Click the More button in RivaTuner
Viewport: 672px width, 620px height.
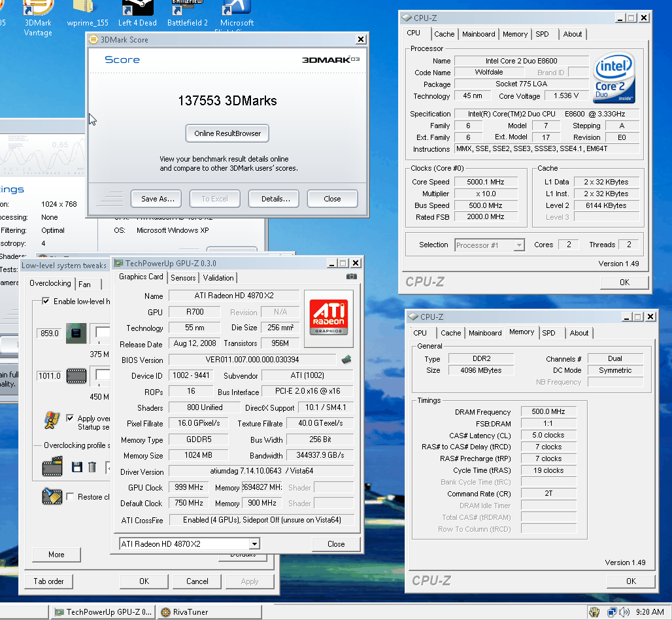pyautogui.click(x=56, y=555)
